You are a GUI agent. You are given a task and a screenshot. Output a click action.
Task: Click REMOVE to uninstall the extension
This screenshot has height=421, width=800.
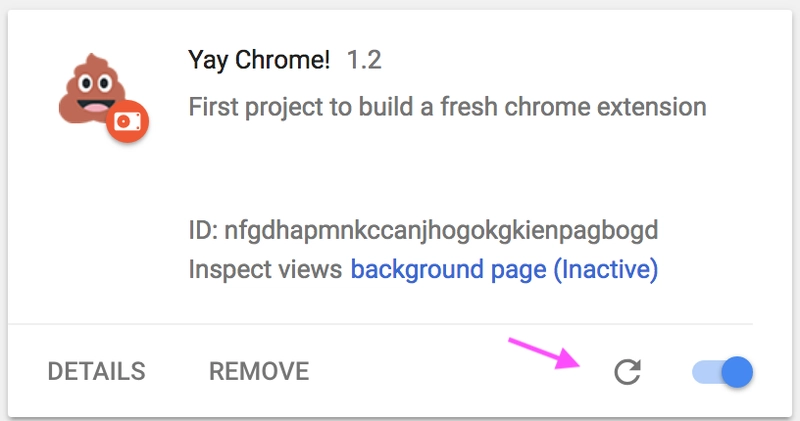click(259, 372)
